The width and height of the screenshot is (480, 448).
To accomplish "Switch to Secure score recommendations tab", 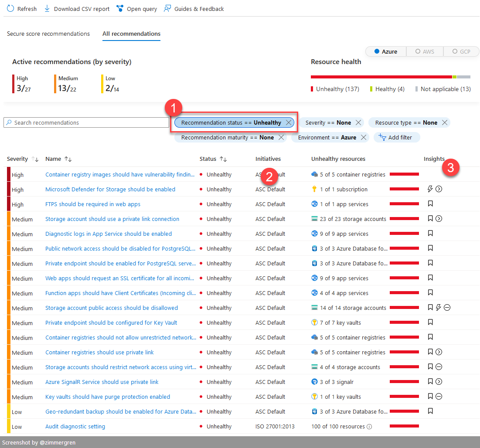I will pos(48,34).
